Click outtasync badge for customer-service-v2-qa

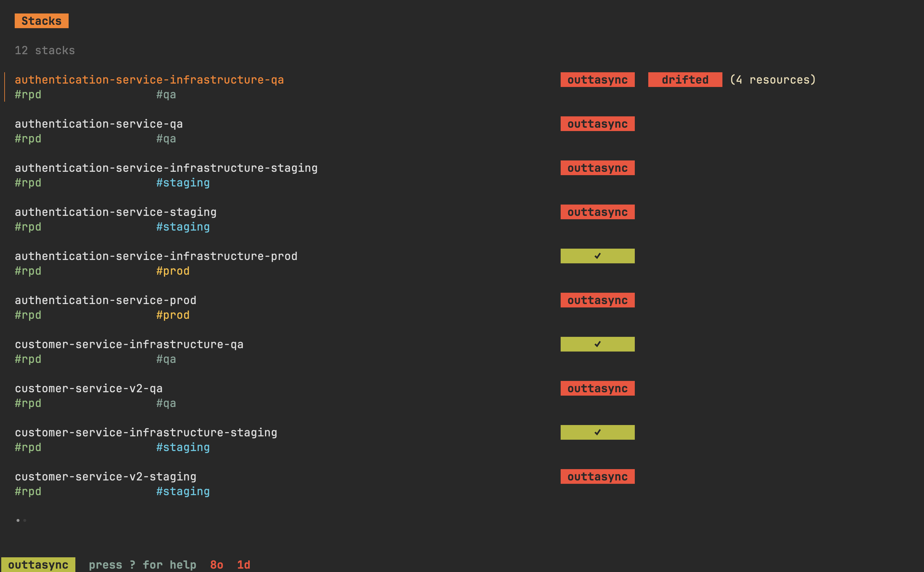[597, 389]
